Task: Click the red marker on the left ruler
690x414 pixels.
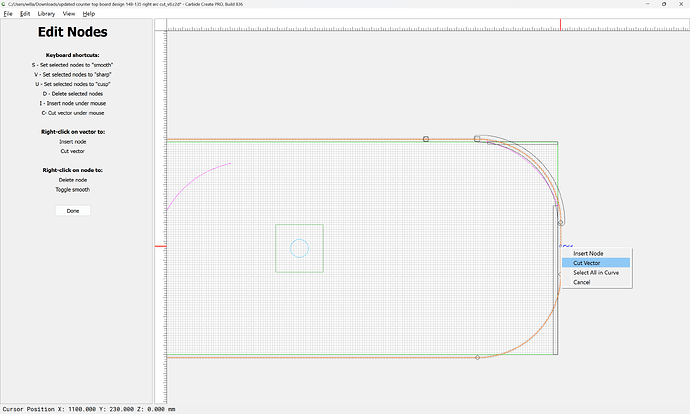Action: point(159,245)
